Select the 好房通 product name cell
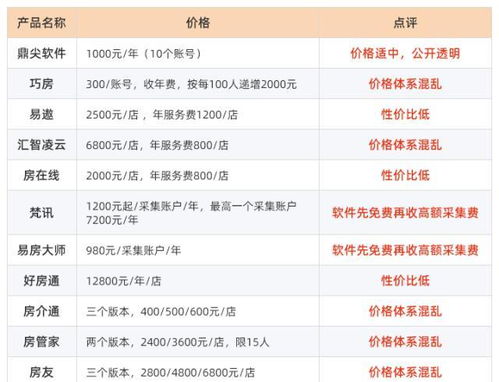 tap(42, 281)
